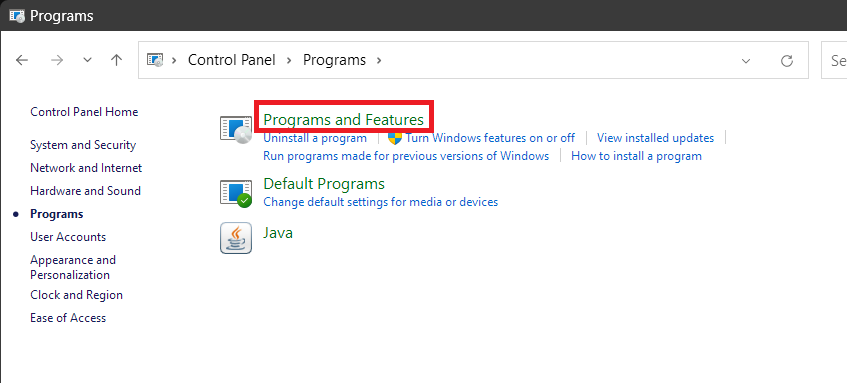Open Programs and Features heading link
Screen dimensions: 847x383
[344, 119]
